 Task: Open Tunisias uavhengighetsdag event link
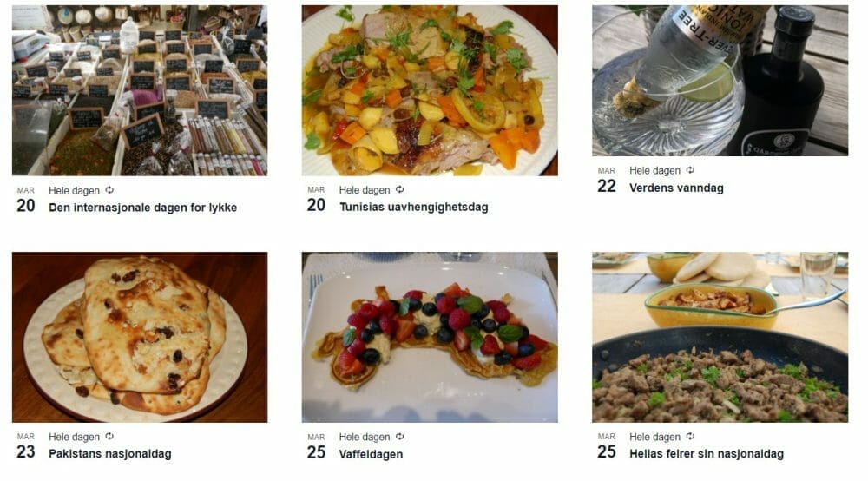point(413,207)
